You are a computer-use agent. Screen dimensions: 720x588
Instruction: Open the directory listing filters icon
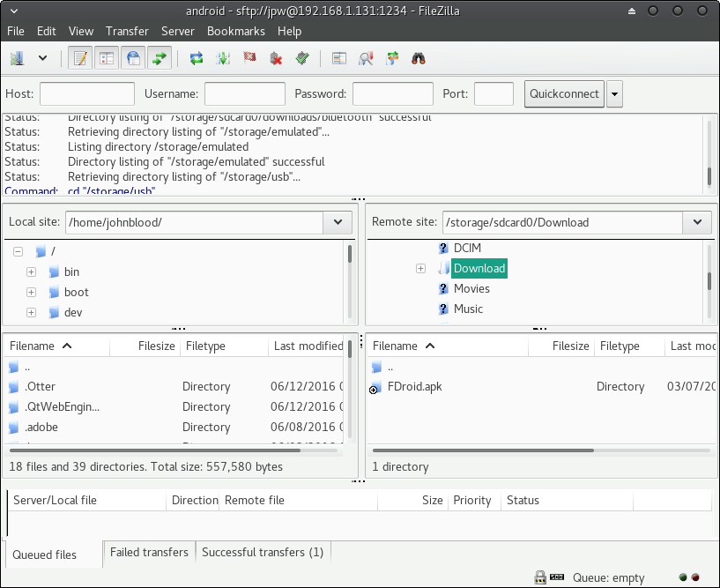pyautogui.click(x=339, y=59)
